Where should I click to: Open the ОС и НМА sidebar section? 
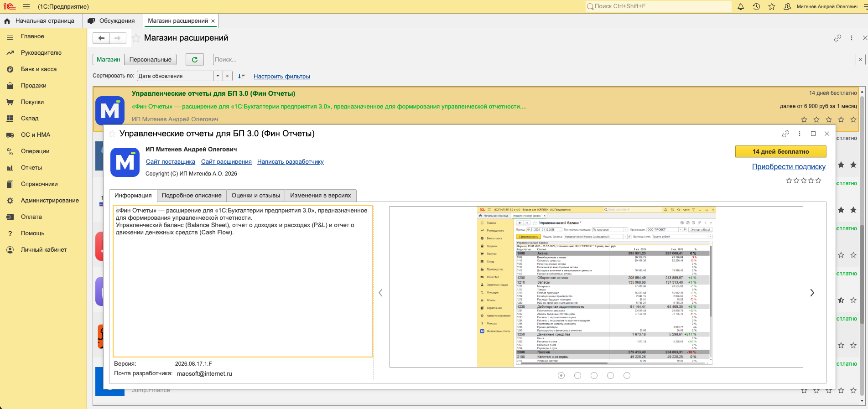(x=36, y=135)
